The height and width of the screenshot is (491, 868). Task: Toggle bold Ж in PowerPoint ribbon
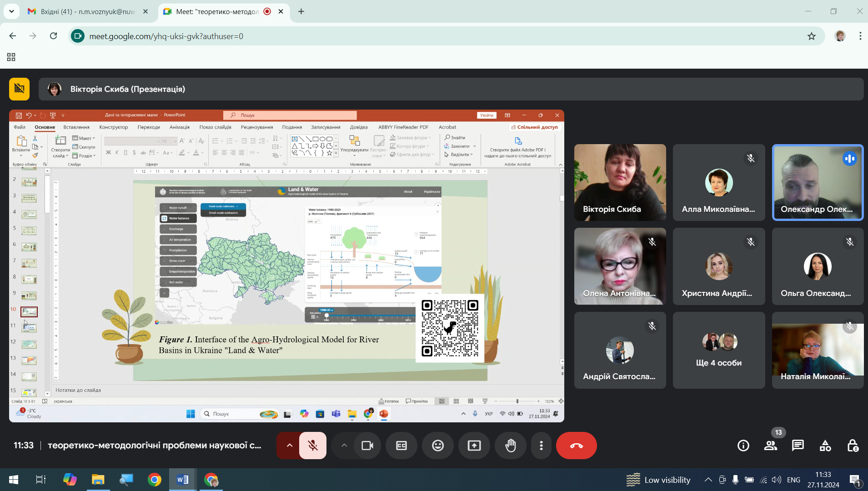pos(108,153)
